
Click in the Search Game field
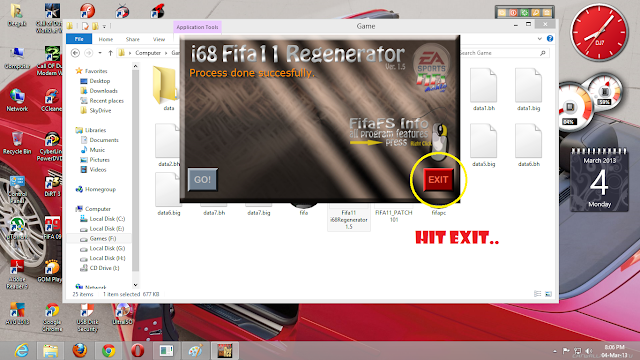502,53
